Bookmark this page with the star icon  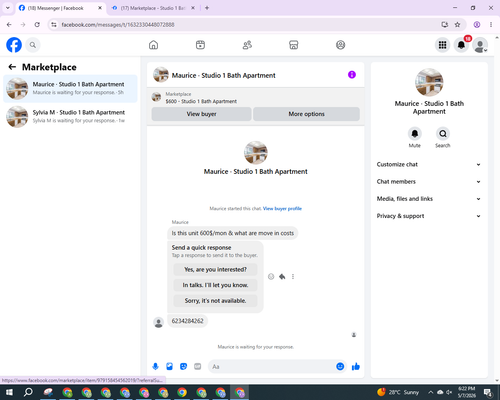pos(457,24)
